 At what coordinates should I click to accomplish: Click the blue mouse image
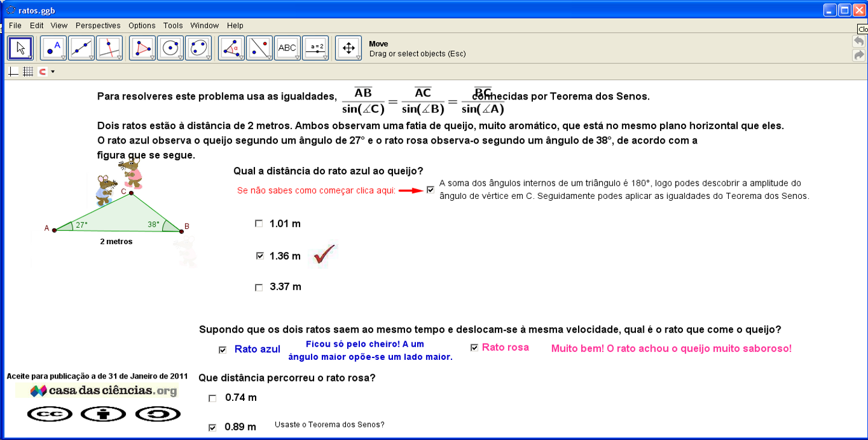click(106, 190)
